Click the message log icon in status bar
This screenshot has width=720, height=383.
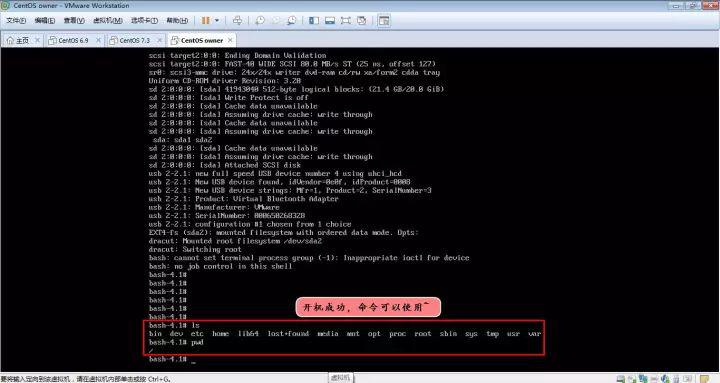click(x=704, y=379)
